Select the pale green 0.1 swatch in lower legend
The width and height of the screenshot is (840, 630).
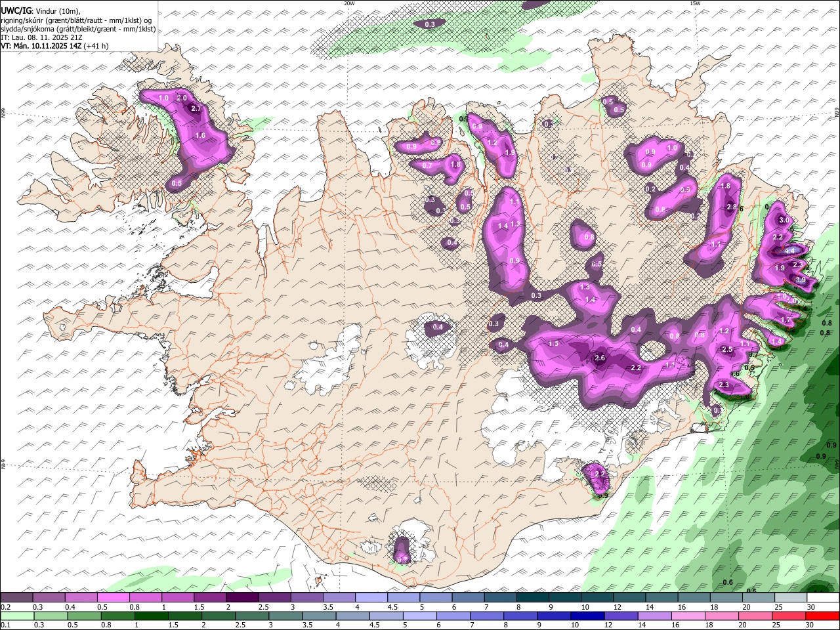point(17,616)
